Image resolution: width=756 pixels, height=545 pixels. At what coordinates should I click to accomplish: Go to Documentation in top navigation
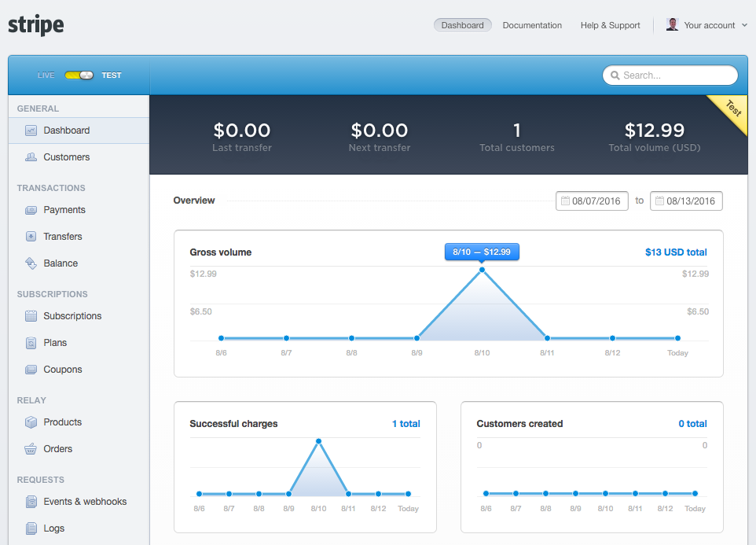click(532, 25)
